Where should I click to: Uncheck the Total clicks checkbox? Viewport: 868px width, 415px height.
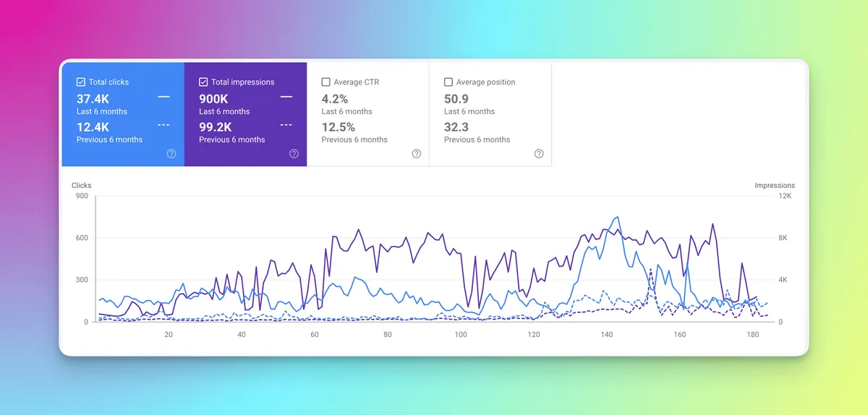point(81,82)
